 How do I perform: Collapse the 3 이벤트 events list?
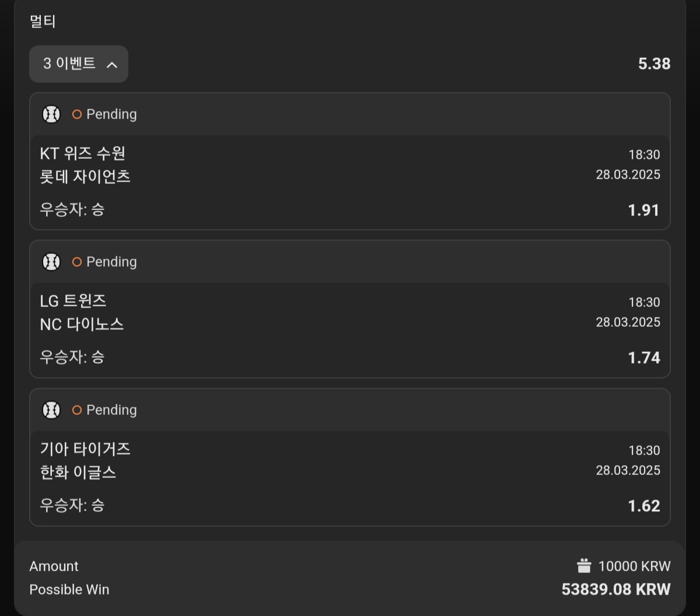[79, 64]
